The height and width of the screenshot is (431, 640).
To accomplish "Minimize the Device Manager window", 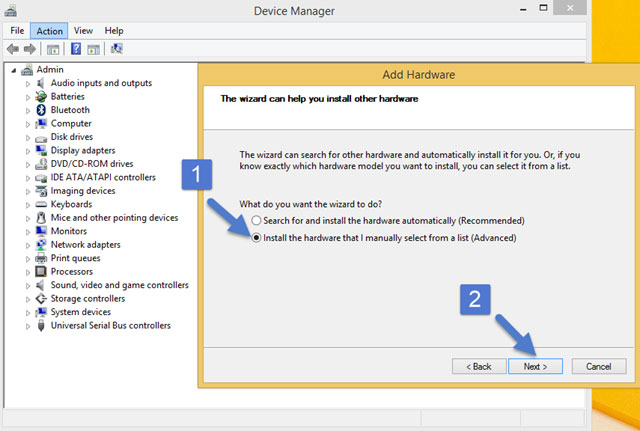I will coord(523,9).
